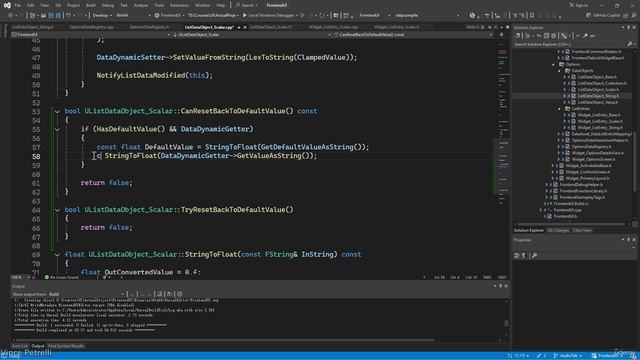
Task: Open the Help menu
Action: (x=220, y=5)
